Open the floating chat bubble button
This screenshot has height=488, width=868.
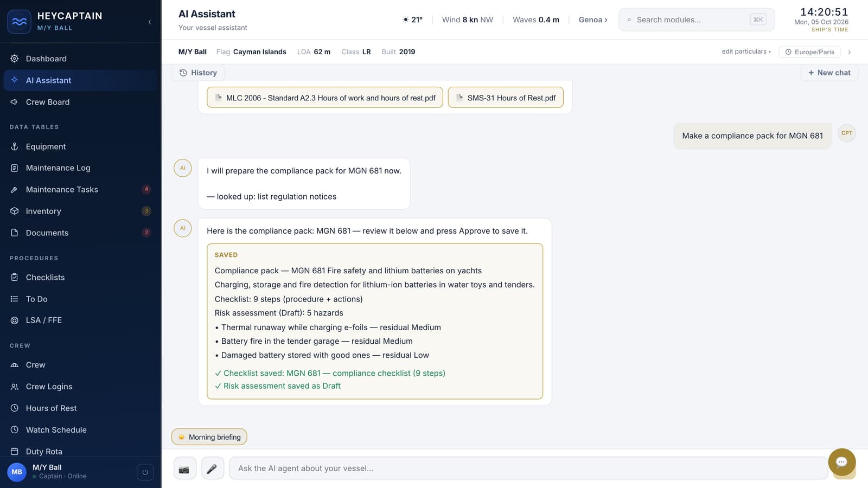tap(842, 462)
